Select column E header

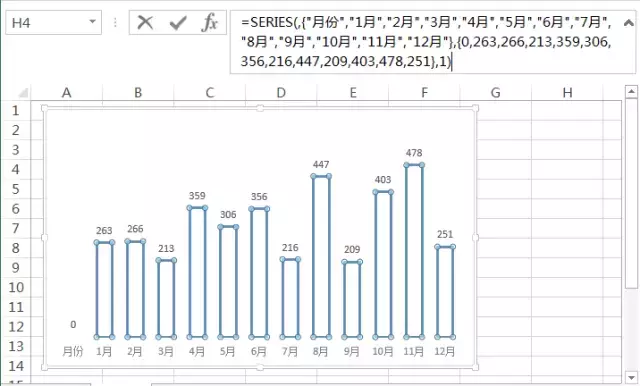353,93
